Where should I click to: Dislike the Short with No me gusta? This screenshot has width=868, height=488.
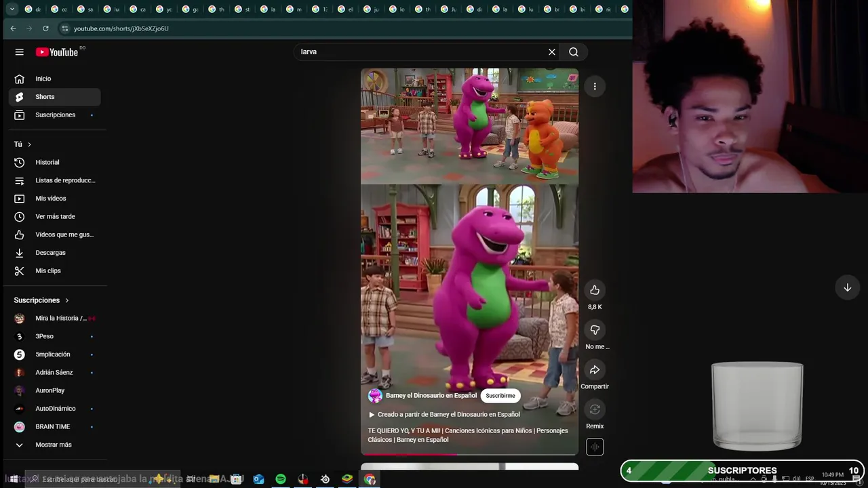pyautogui.click(x=595, y=330)
